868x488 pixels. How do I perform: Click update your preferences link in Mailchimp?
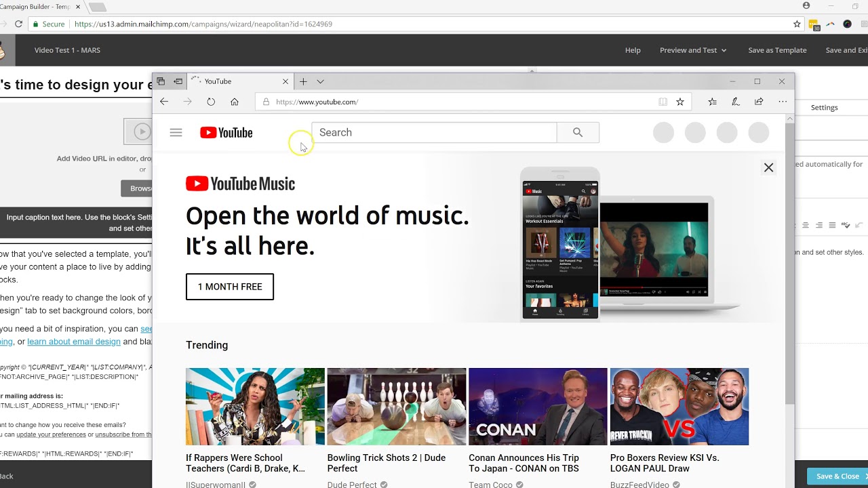[51, 434]
